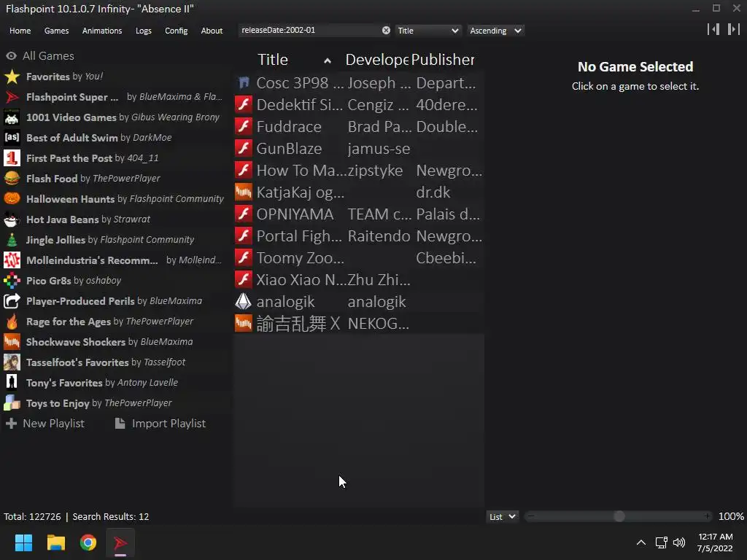Click the Flash Food burger icon
The width and height of the screenshot is (747, 560).
(12, 179)
